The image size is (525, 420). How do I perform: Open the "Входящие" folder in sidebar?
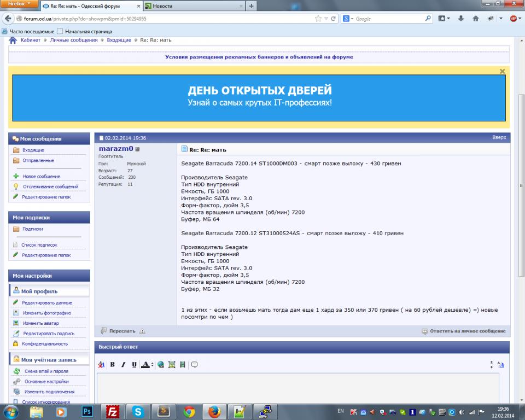click(33, 150)
